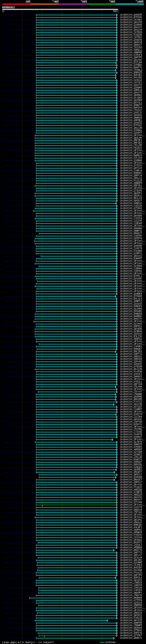Select hit label UniRef100_B6QHU6
The image size is (146, 644).
click(x=131, y=598)
